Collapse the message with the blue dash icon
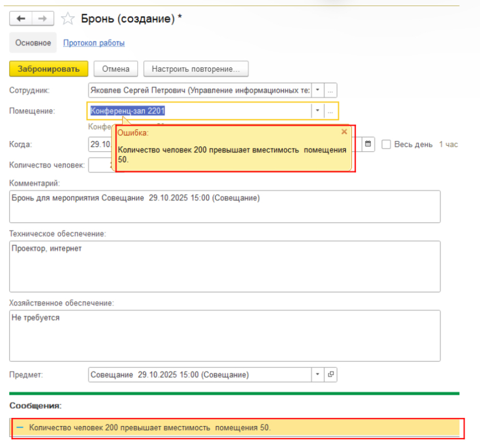This screenshot has width=480, height=448. (x=20, y=427)
